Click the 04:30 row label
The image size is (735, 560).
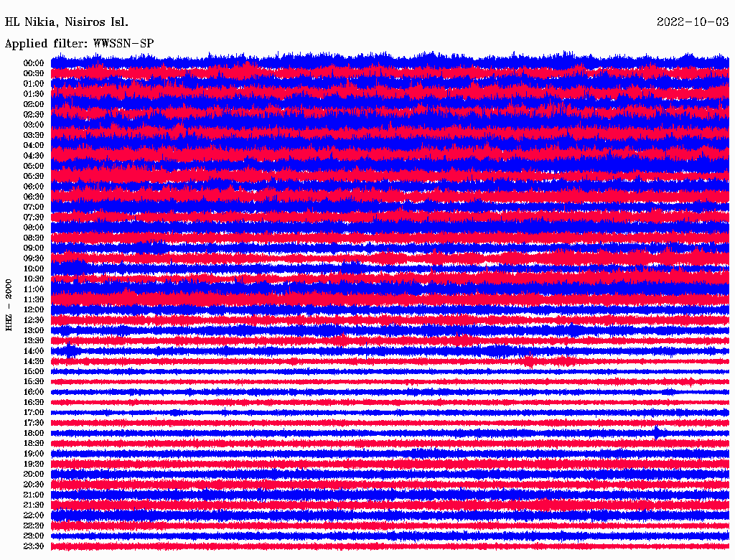tap(34, 156)
